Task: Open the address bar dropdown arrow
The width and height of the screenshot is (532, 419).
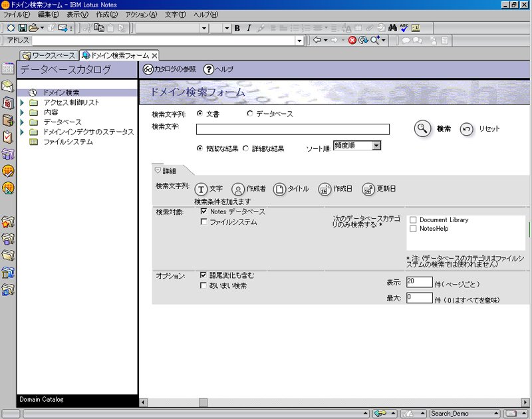Action: point(299,41)
